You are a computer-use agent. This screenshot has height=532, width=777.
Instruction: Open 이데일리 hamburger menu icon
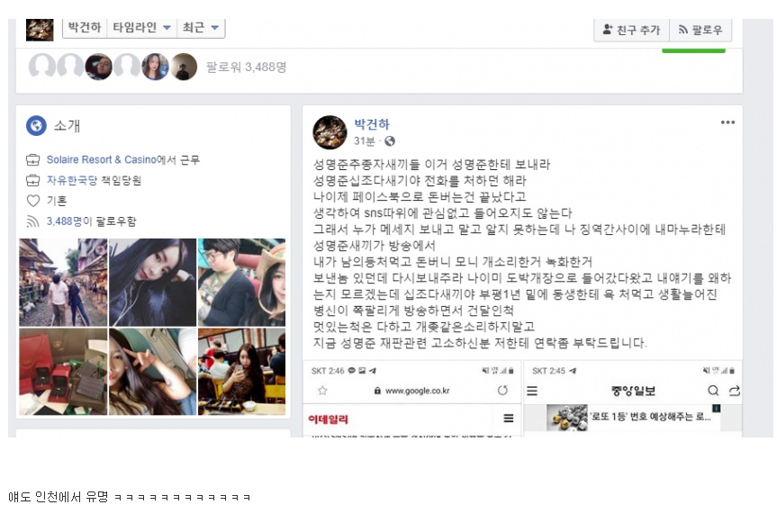tap(509, 418)
